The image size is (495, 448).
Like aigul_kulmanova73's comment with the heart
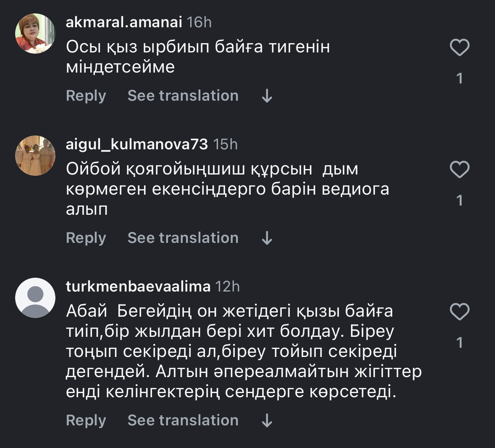(x=459, y=169)
